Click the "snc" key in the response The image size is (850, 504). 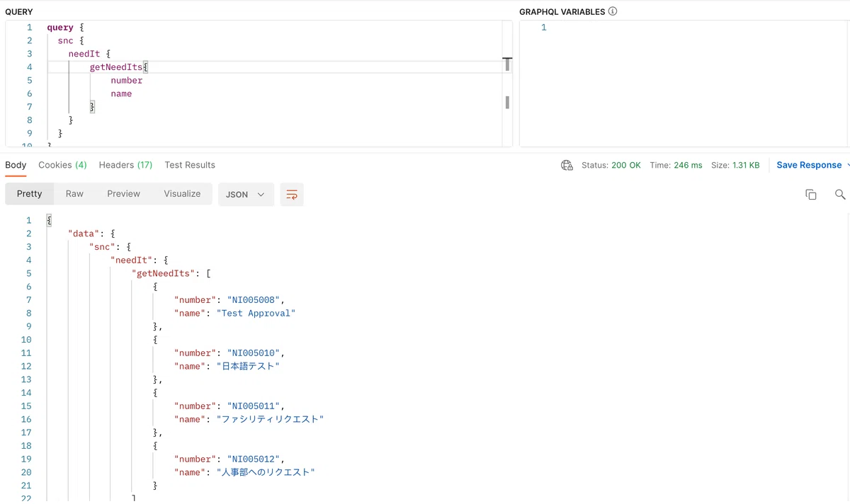[x=102, y=247]
